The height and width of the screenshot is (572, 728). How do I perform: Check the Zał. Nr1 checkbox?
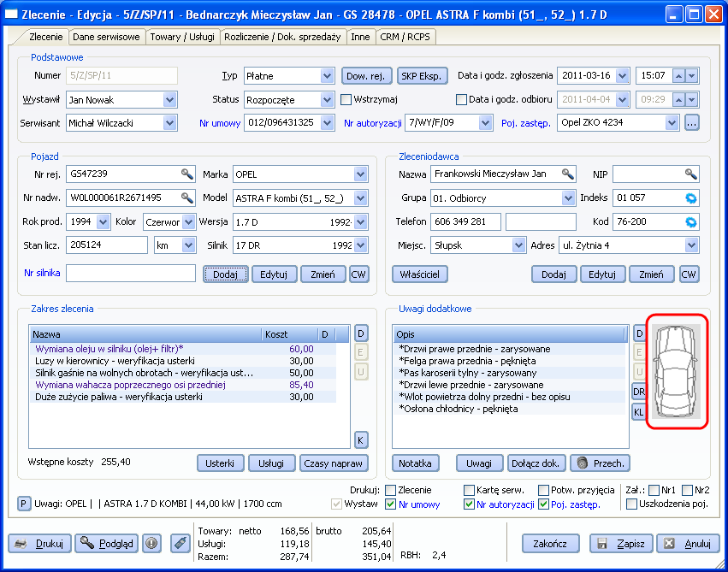point(654,491)
